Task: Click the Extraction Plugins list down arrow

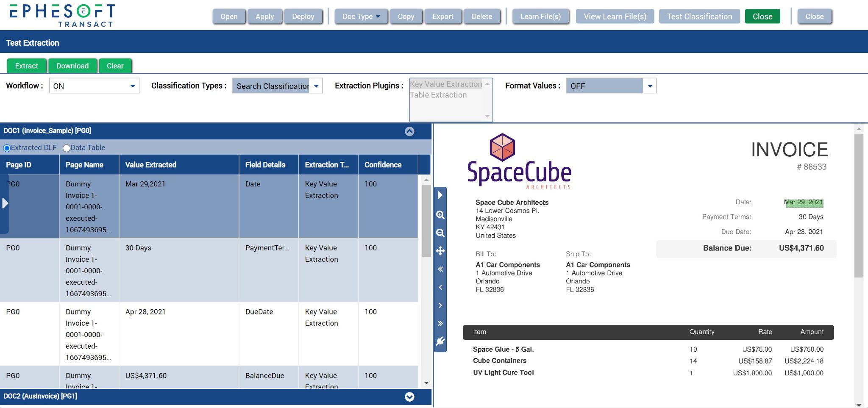Action: 487,116
